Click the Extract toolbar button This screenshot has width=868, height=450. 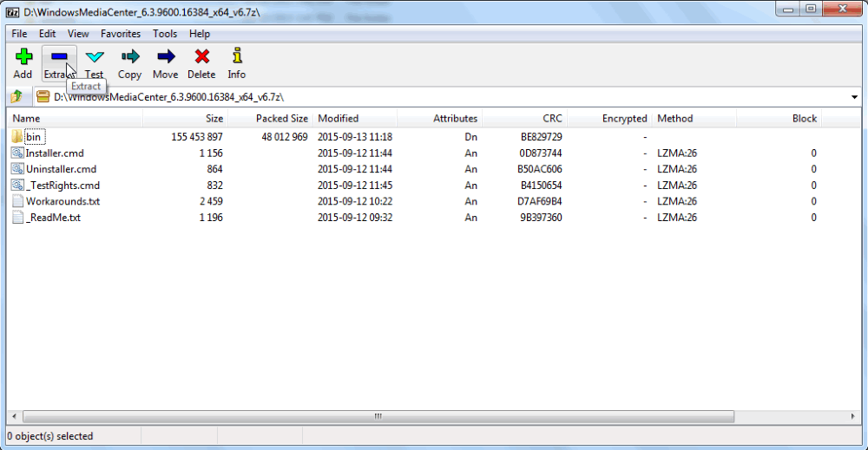59,63
